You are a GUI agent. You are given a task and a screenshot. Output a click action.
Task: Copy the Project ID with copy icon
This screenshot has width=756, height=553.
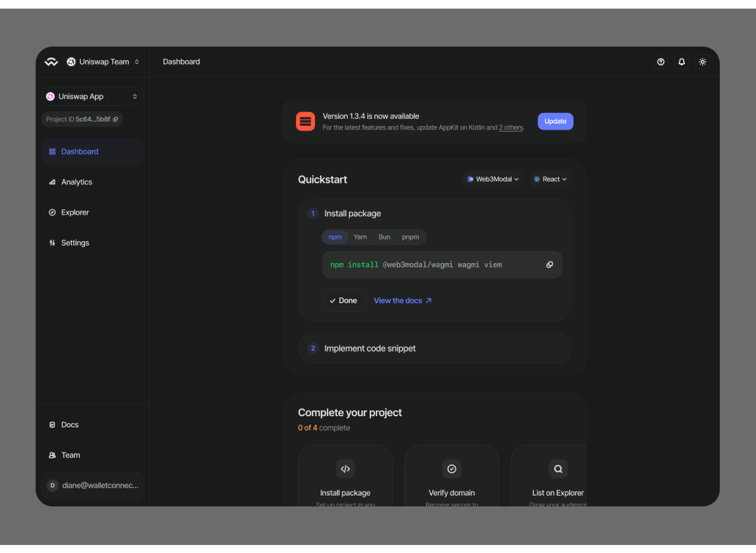pyautogui.click(x=116, y=120)
